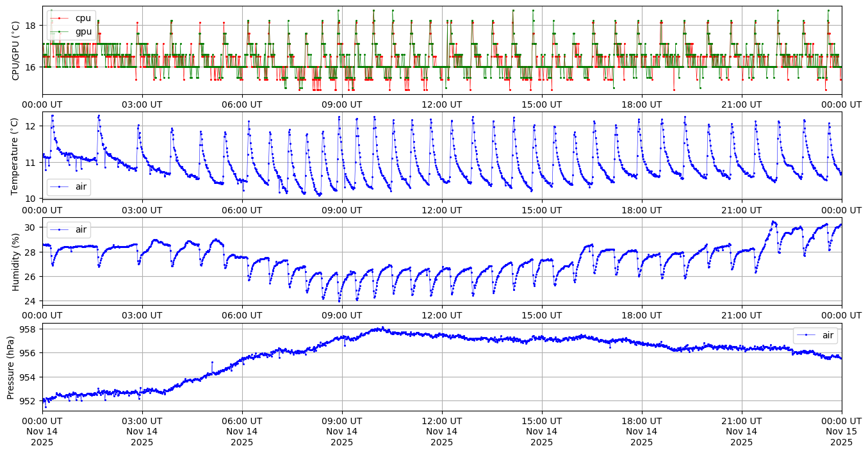This screenshot has width=868, height=453.
Task: Click the Humidity (%) y-axis label
Action: click(15, 261)
